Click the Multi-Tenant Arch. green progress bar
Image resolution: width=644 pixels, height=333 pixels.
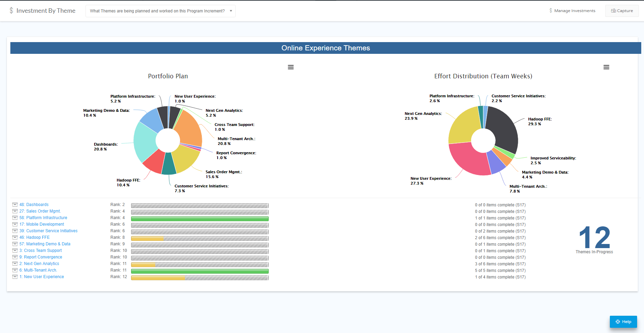[200, 271]
